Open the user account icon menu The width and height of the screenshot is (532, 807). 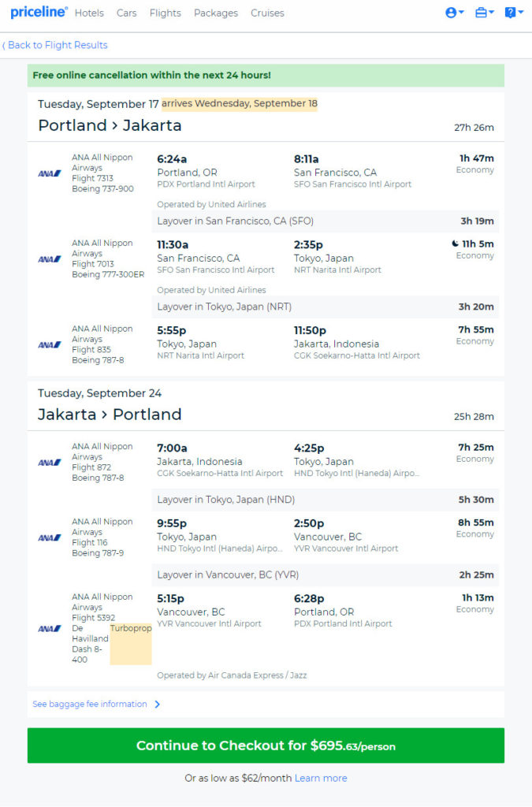point(454,13)
